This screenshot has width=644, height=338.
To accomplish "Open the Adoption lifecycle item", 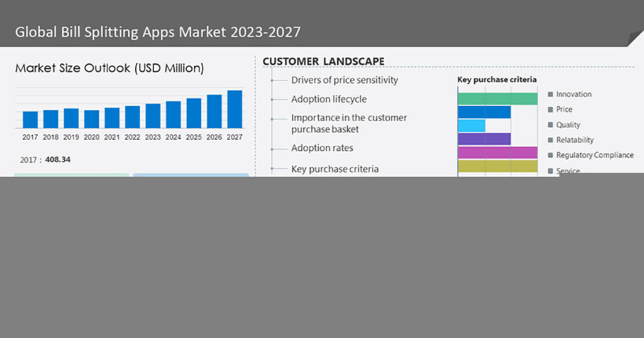I will pyautogui.click(x=328, y=99).
